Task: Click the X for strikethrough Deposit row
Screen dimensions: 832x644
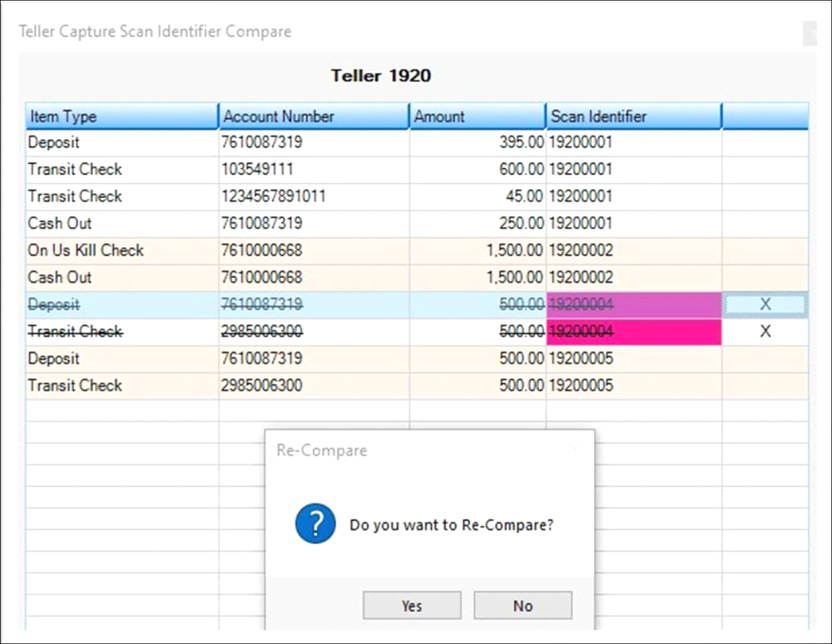Action: [x=765, y=304]
